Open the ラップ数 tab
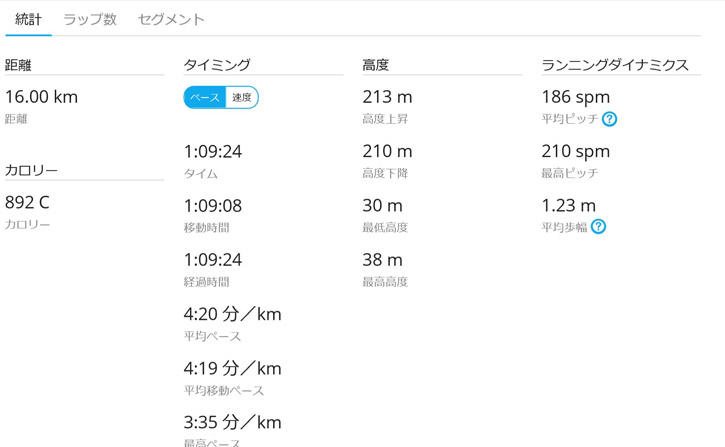This screenshot has width=725, height=447. 90,19
